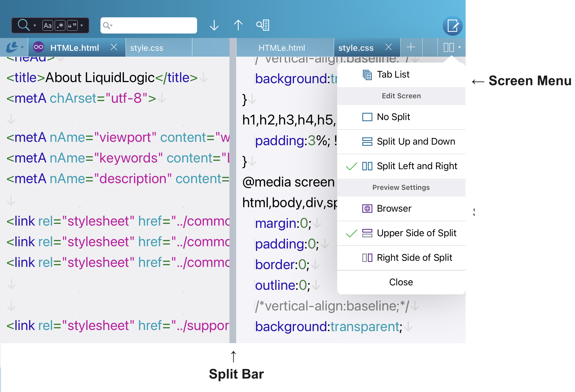Viewport: 575px width, 392px height.
Task: Switch to left pane style.css tab
Action: (x=147, y=48)
